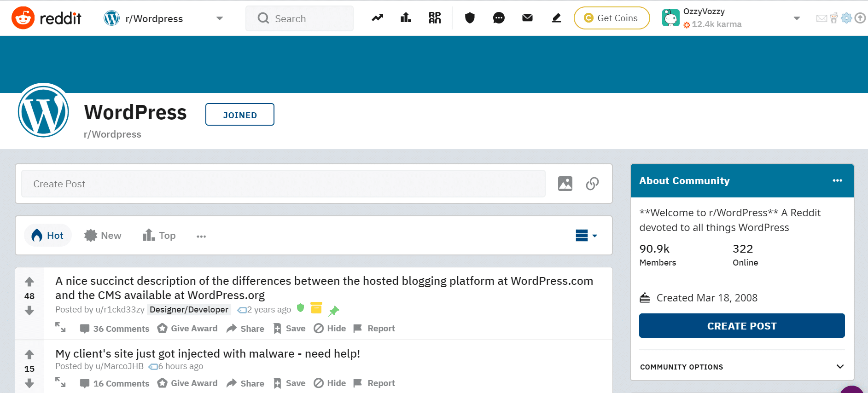Image resolution: width=868 pixels, height=393 pixels.
Task: Open the moderation shield icon
Action: pyautogui.click(x=470, y=18)
